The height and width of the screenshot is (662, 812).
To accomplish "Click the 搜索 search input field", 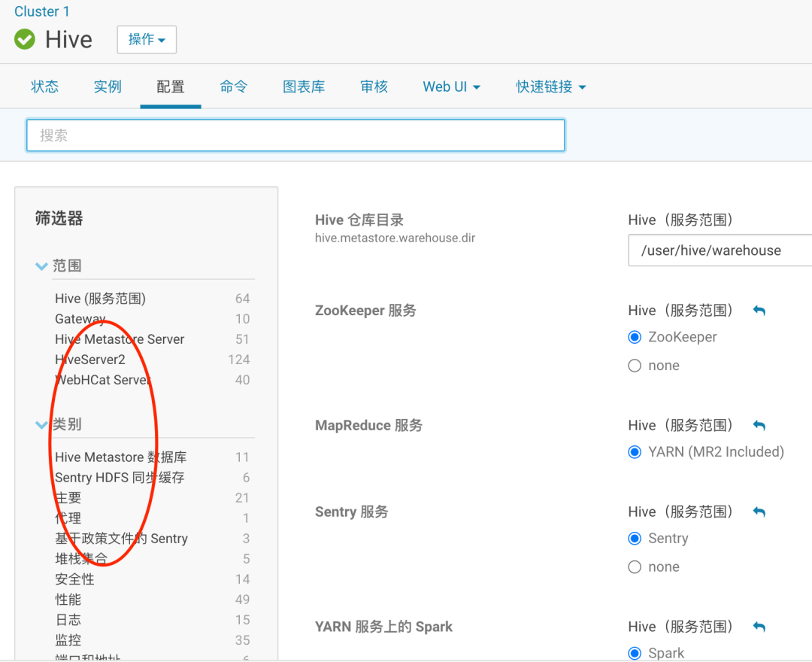I will click(295, 135).
